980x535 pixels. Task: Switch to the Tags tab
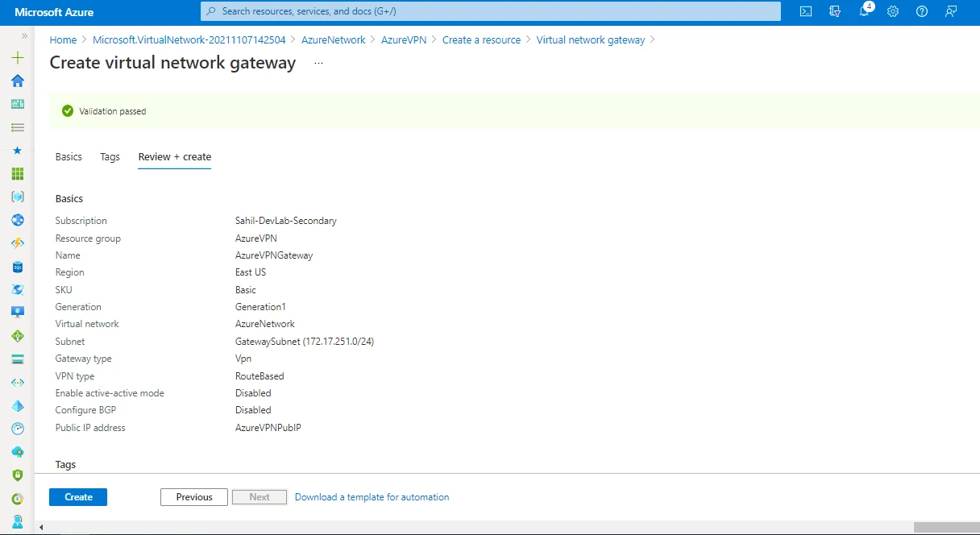[110, 156]
